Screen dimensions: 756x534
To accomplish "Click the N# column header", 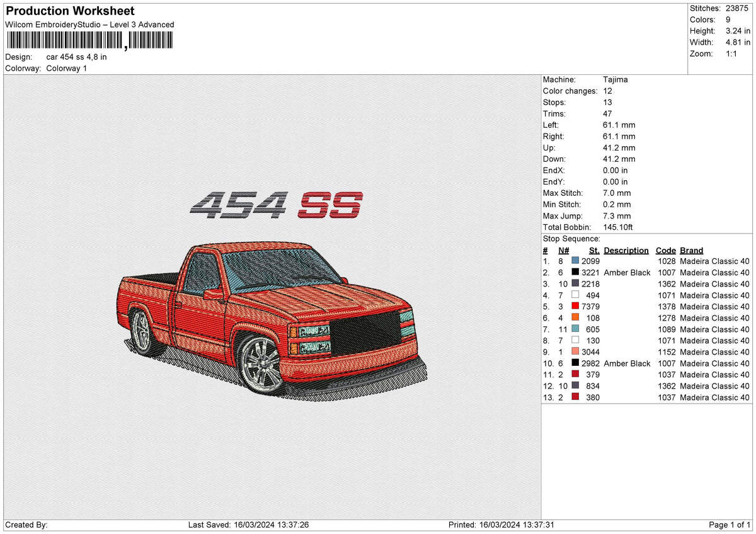I will [x=564, y=250].
